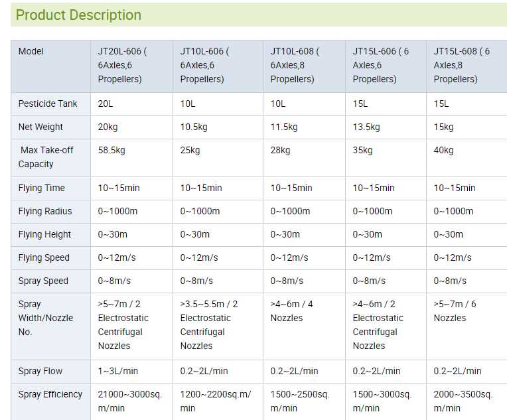Select the 20L pesticide tank cell
507x420 pixels.
106,104
